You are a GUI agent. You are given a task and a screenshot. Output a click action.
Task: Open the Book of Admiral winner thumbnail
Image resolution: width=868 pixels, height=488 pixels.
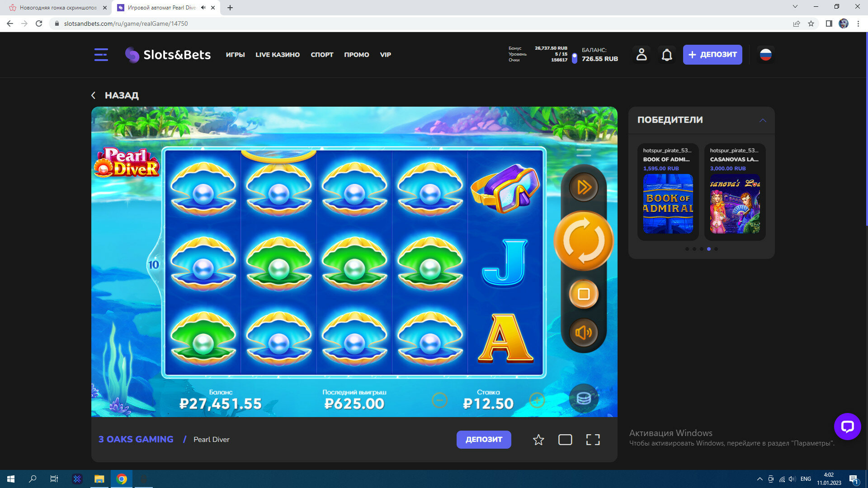[668, 204]
